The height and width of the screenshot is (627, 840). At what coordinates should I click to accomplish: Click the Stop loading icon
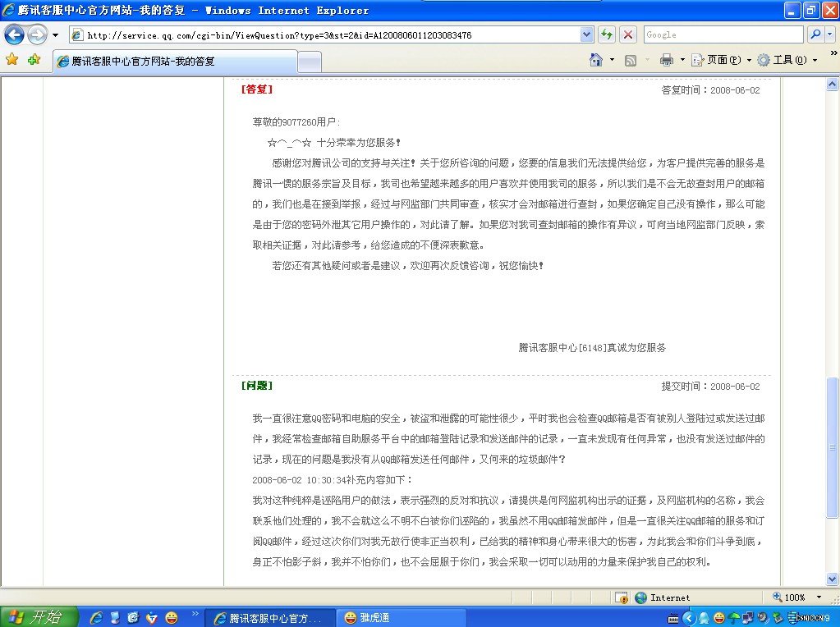point(628,34)
